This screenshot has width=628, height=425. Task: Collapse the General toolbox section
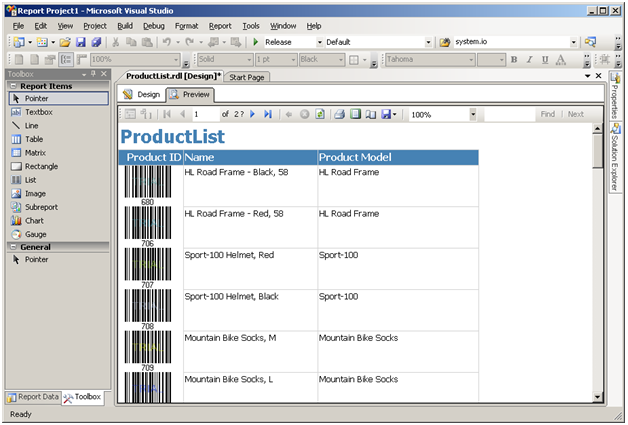(13, 247)
